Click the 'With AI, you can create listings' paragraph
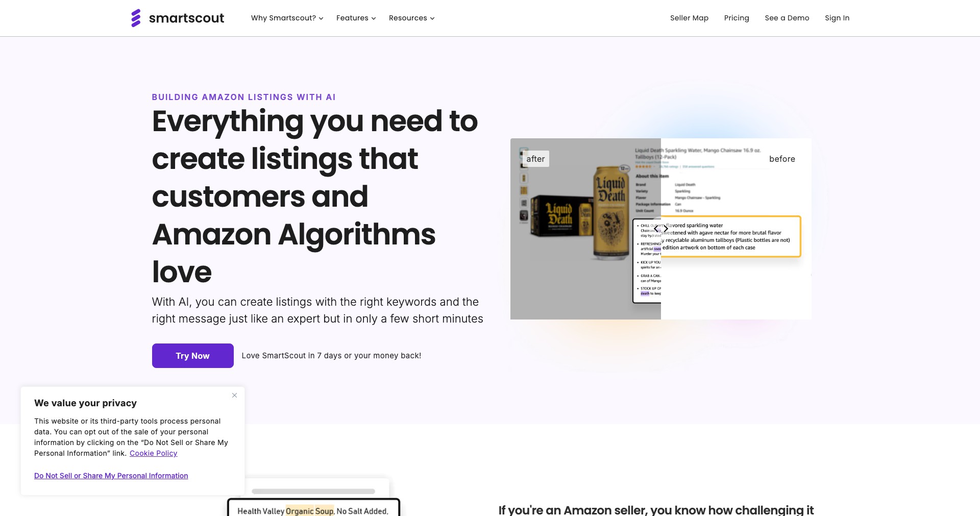 click(317, 310)
